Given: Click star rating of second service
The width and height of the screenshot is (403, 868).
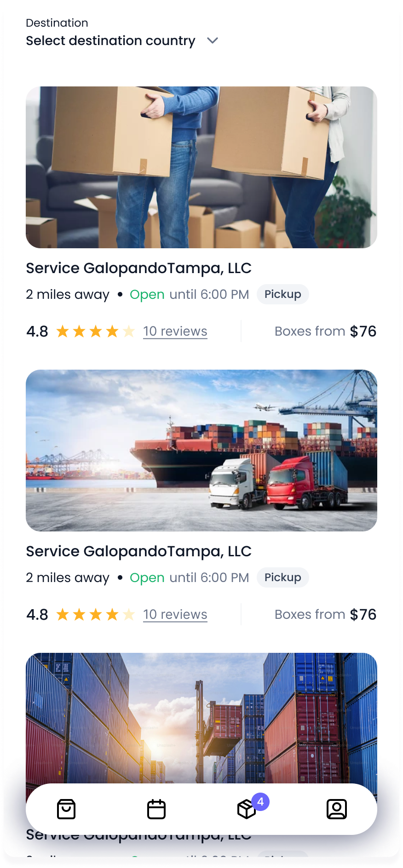Looking at the screenshot, I should [95, 614].
